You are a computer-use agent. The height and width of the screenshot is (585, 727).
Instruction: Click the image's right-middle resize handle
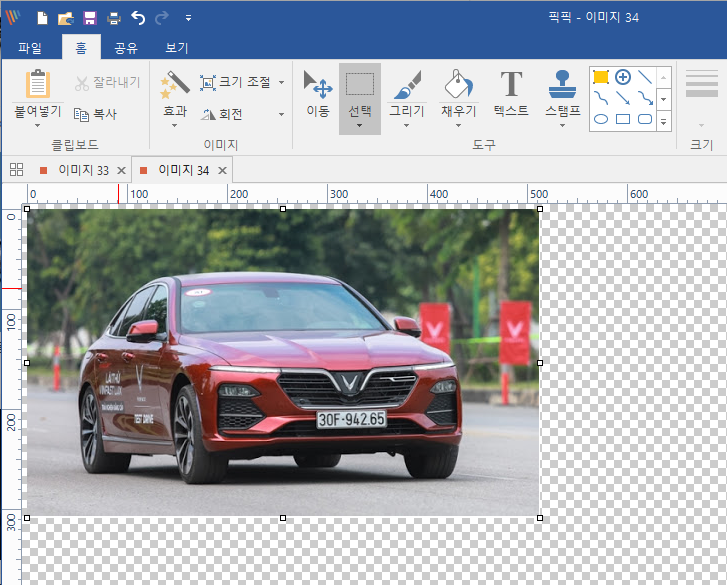pyautogui.click(x=540, y=363)
